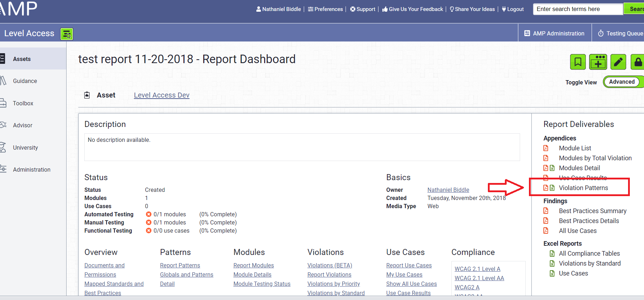Click Excel icon for Violations by Standard report
The image size is (644, 300).
552,263
